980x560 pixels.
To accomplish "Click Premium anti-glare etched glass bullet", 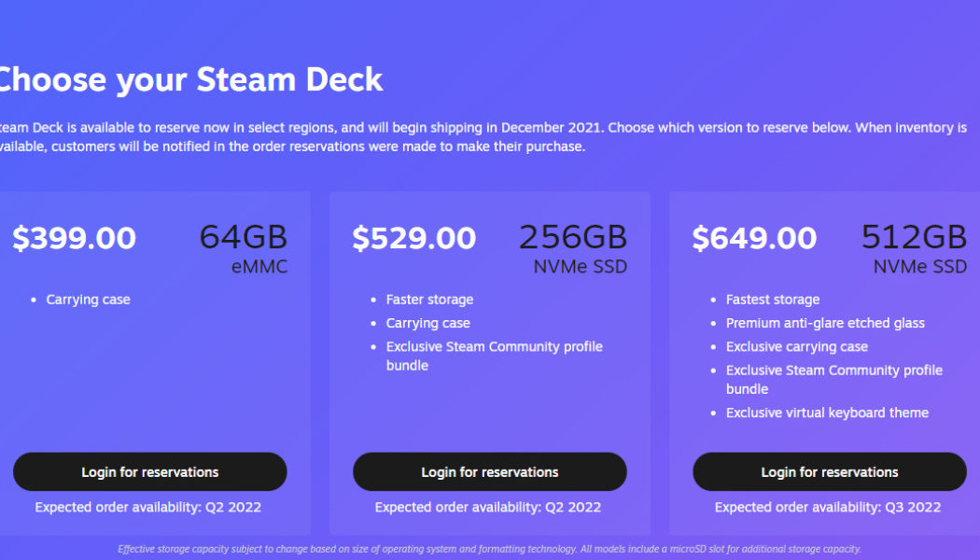I will coord(826,323).
